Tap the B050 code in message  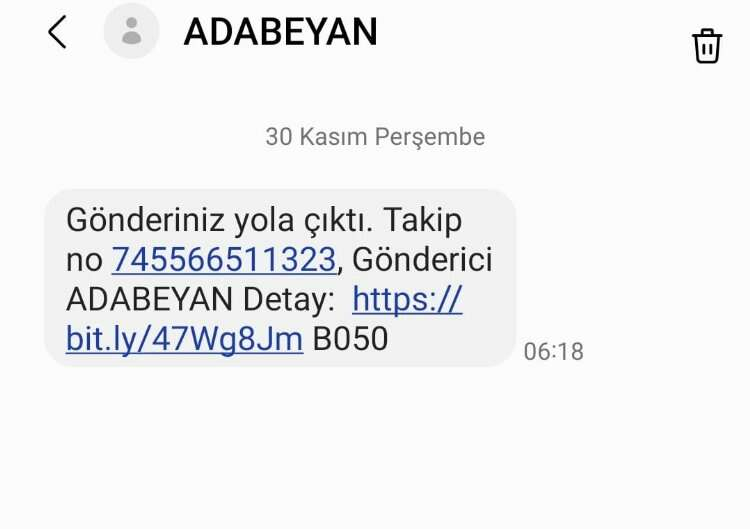pyautogui.click(x=350, y=339)
